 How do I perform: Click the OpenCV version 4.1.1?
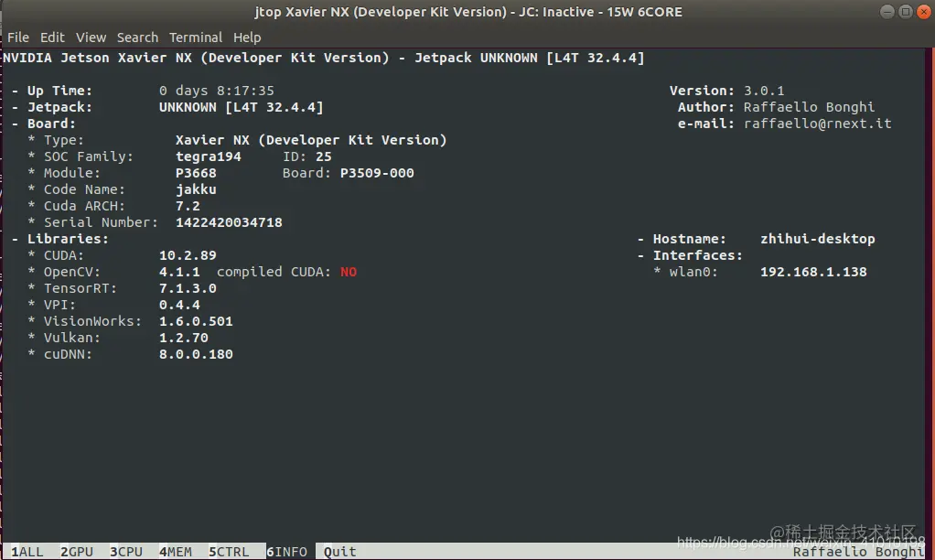(x=179, y=272)
